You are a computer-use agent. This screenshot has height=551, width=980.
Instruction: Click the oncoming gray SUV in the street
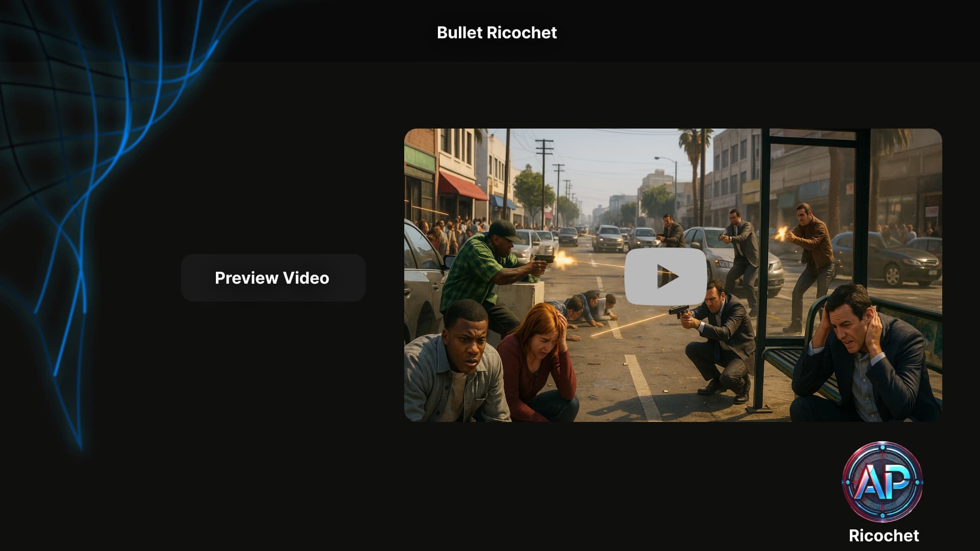[608, 238]
